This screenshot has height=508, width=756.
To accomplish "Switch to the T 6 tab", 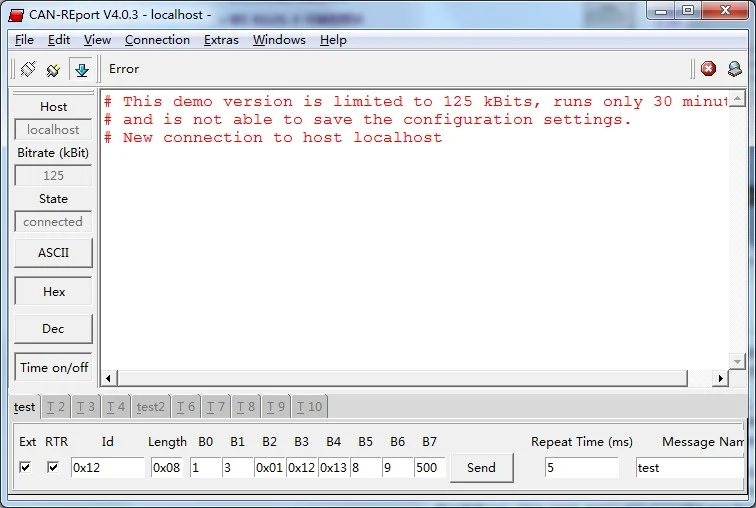I will pyautogui.click(x=186, y=407).
